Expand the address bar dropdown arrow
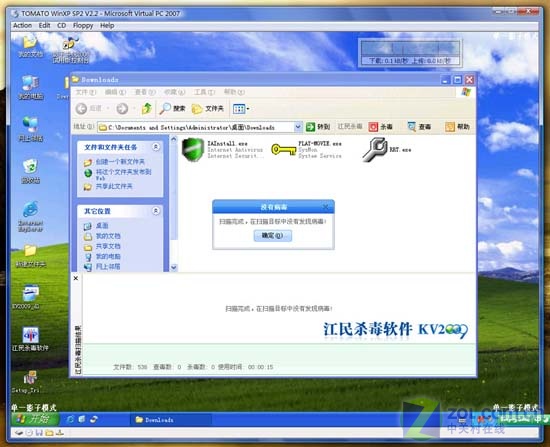 point(298,127)
